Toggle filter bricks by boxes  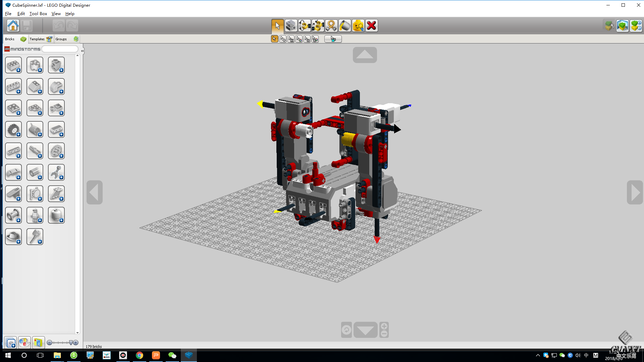coord(38,343)
